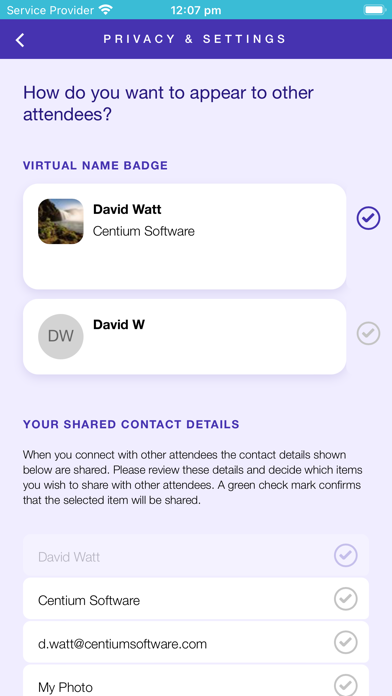392x696 pixels.
Task: Tap the greyed-out David Watt contact row
Action: click(196, 555)
